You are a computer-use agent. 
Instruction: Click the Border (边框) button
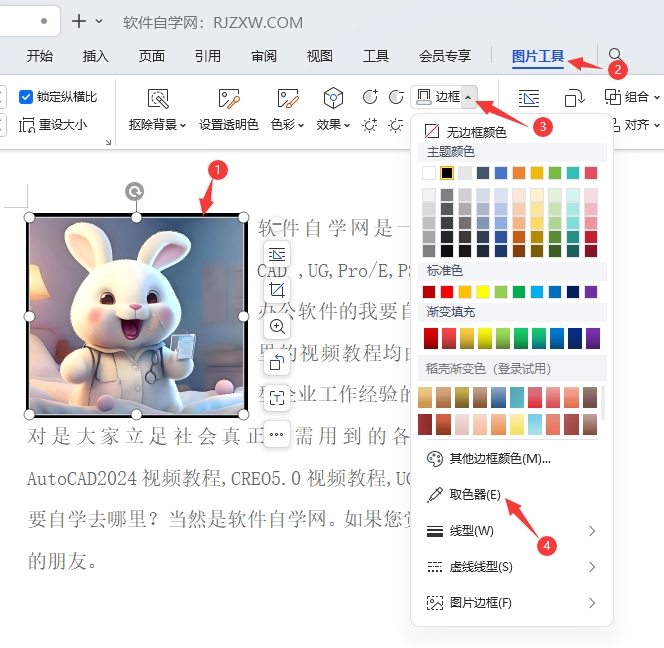click(x=437, y=97)
